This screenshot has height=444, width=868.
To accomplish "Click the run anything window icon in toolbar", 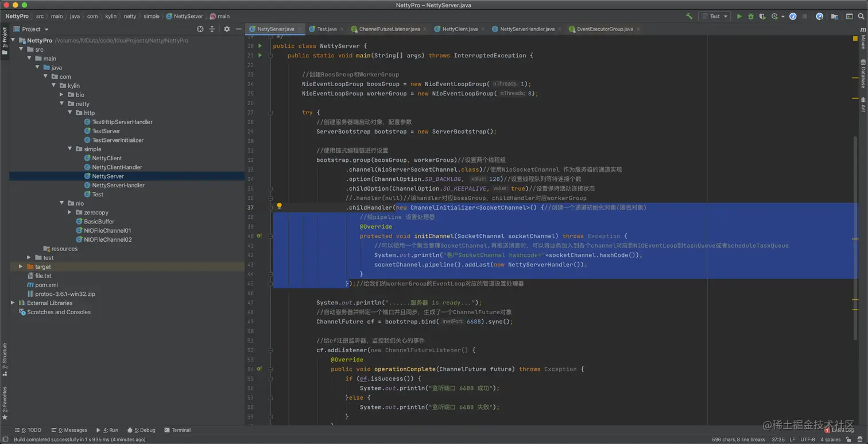I will click(848, 16).
